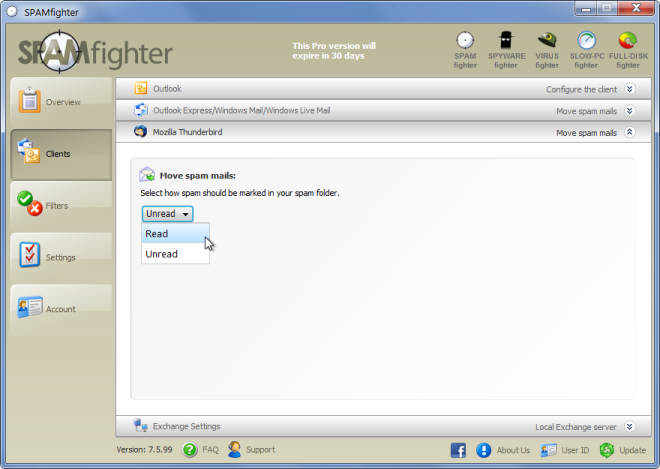Choose Unread from the dropdown list
The width and height of the screenshot is (660, 469).
click(176, 254)
